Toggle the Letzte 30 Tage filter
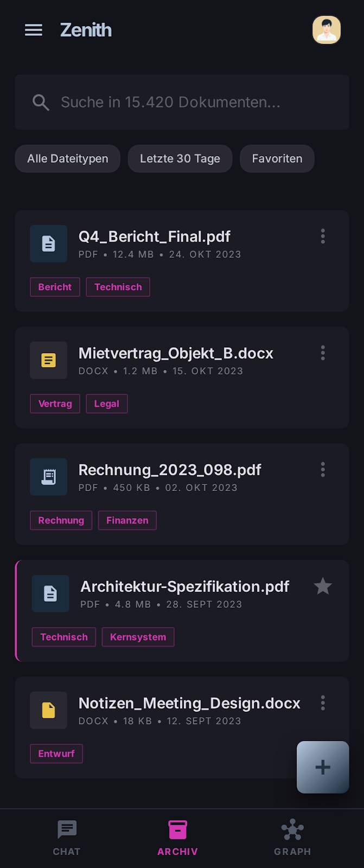364x868 pixels. 180,158
